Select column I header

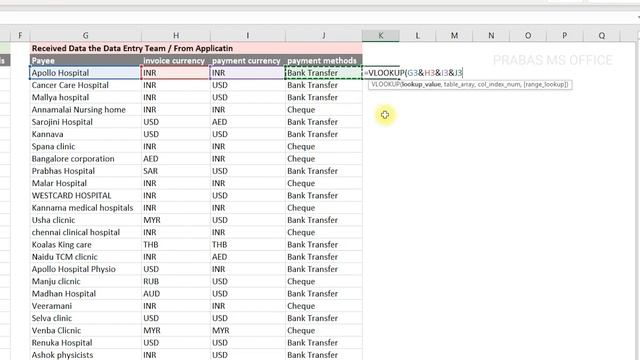pyautogui.click(x=247, y=36)
